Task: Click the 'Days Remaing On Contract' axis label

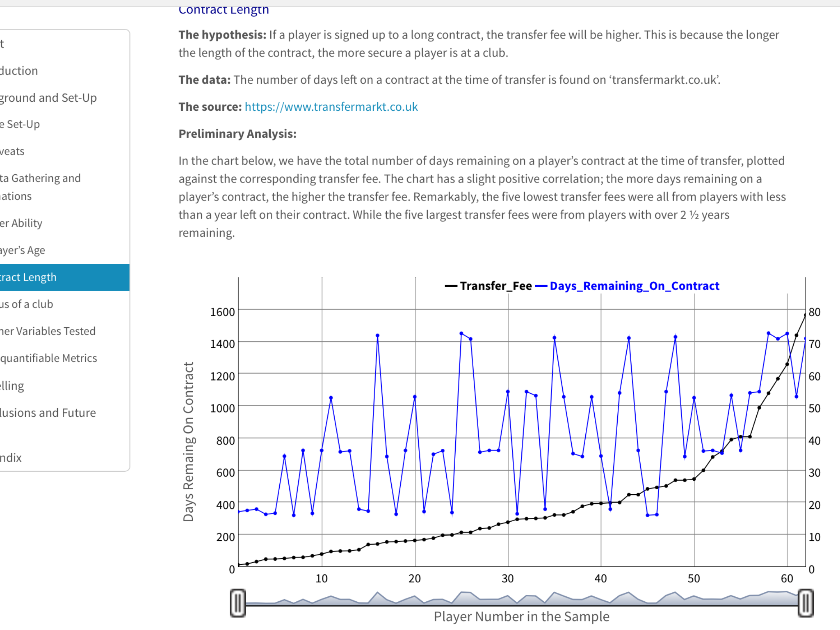Action: [188, 441]
